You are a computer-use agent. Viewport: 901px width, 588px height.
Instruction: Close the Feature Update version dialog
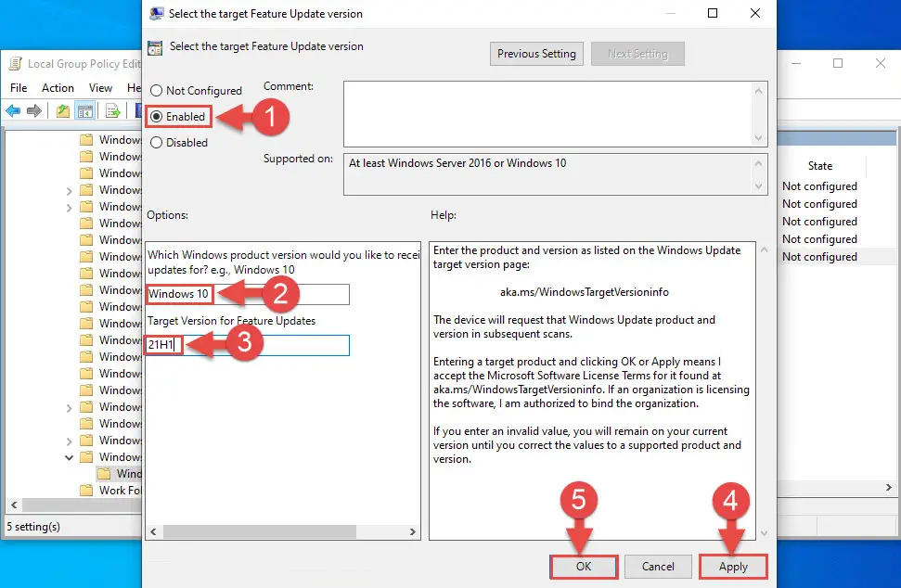[x=755, y=13]
